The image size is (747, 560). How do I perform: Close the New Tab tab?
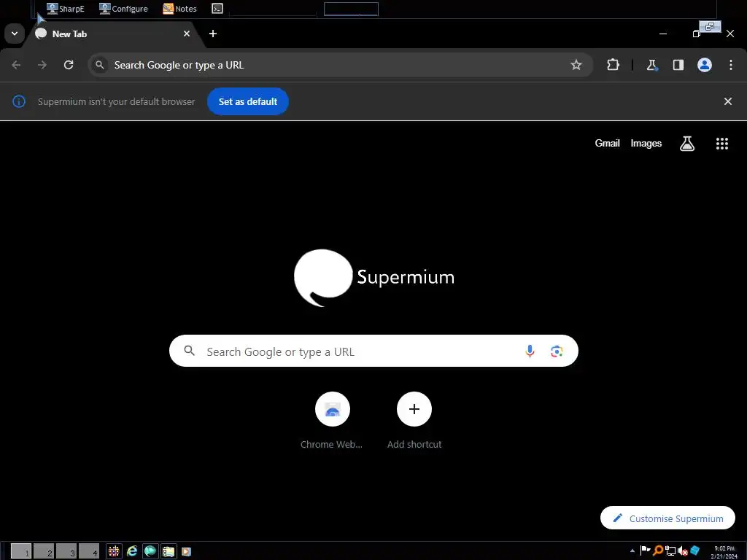click(x=187, y=34)
